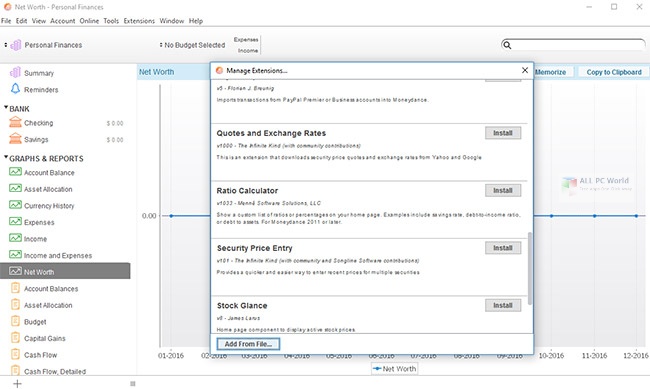
Task: Open the Income graph icon
Action: point(15,238)
